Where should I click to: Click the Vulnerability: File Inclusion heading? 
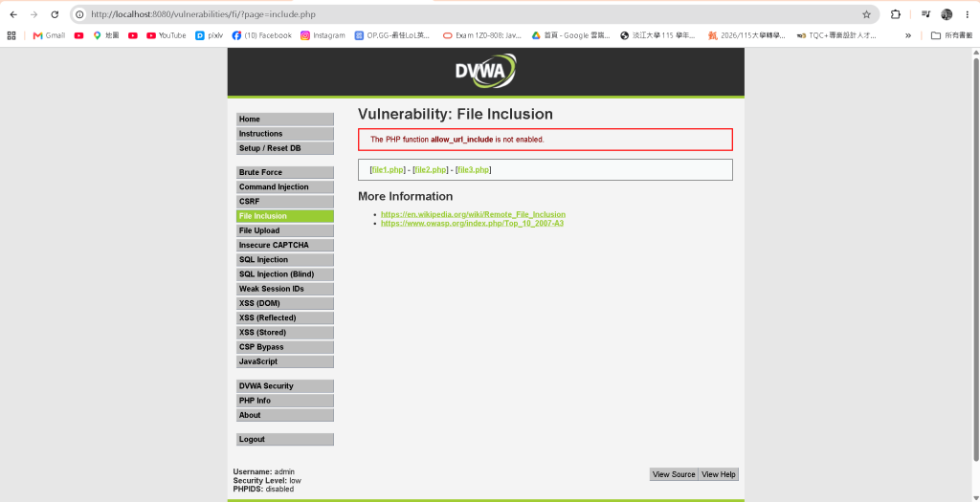(x=456, y=114)
